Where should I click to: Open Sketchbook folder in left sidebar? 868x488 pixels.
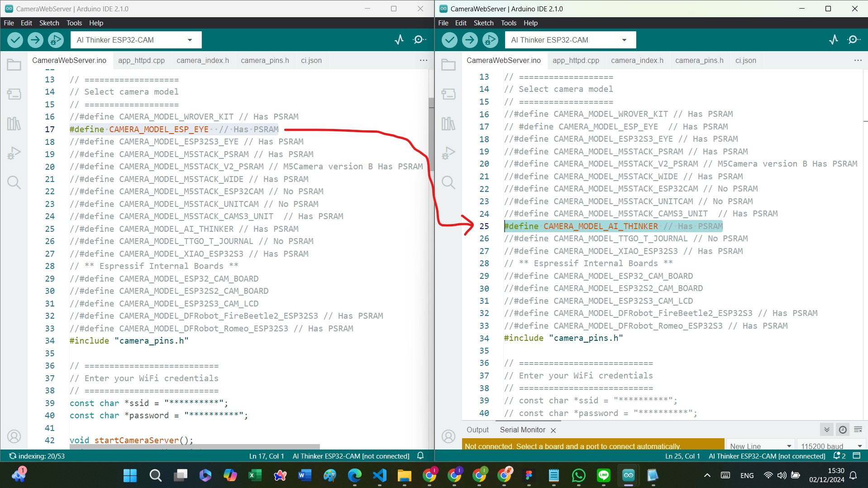coord(14,65)
